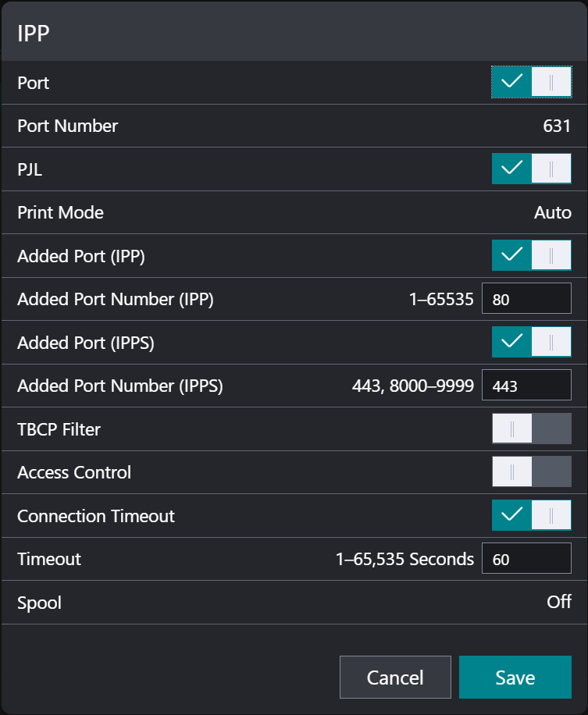
Task: Save the IPP settings
Action: click(515, 678)
